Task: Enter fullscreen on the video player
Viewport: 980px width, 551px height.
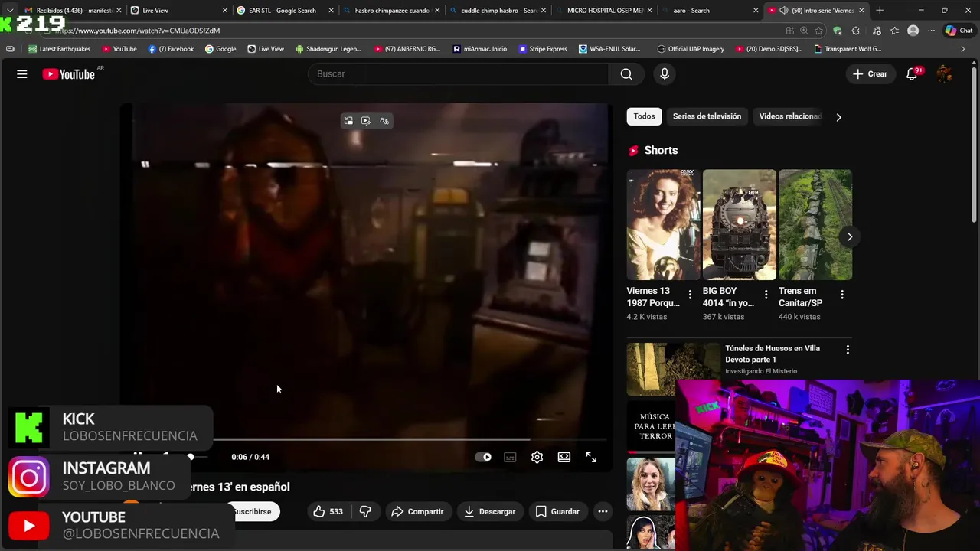Action: click(x=591, y=457)
